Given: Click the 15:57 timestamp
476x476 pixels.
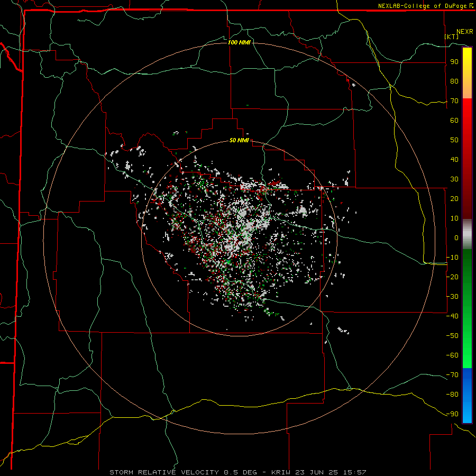Looking at the screenshot, I should pos(354,472).
